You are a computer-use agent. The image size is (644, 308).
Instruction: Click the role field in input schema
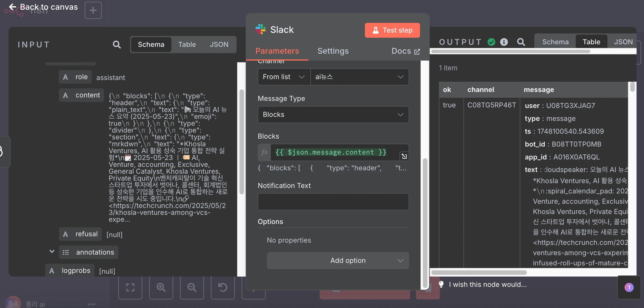tap(75, 77)
